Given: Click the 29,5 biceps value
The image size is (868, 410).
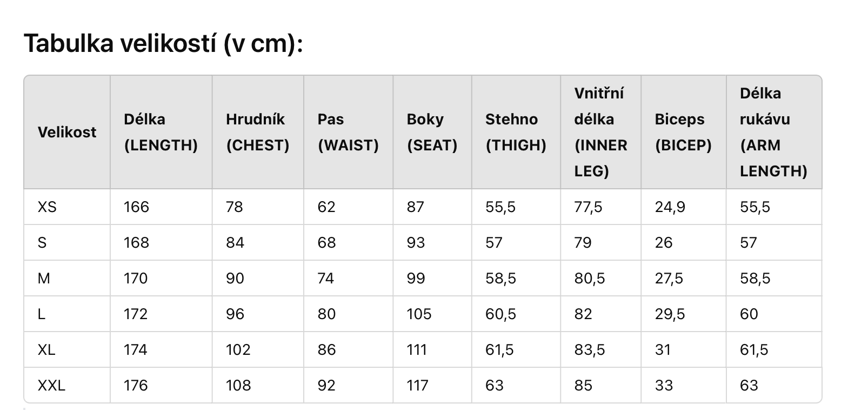Looking at the screenshot, I should [x=670, y=314].
